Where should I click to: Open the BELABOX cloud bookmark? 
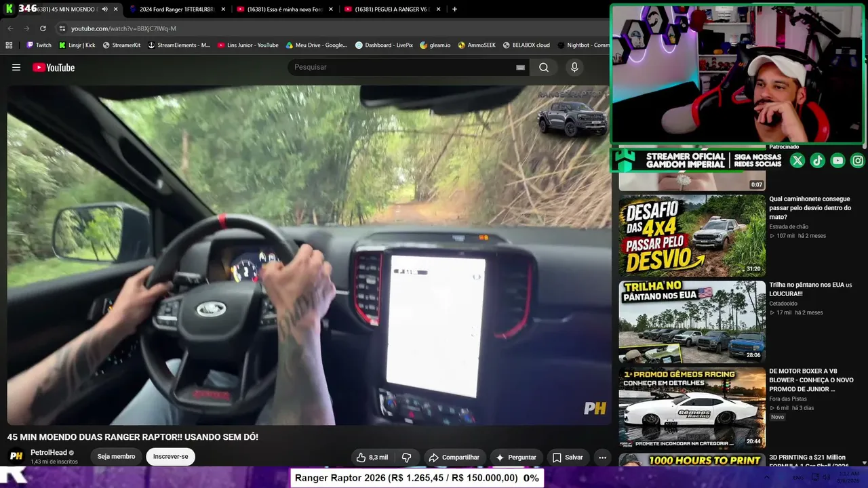[x=526, y=45]
